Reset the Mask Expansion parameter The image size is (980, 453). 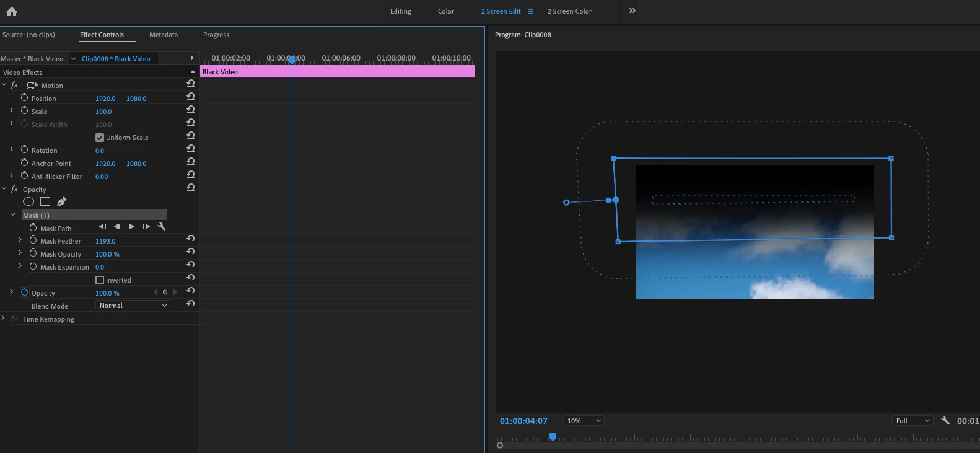click(191, 265)
